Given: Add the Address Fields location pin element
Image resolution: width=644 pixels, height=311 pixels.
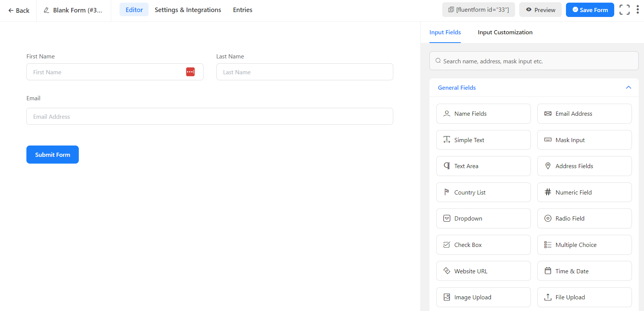Looking at the screenshot, I should tap(584, 166).
